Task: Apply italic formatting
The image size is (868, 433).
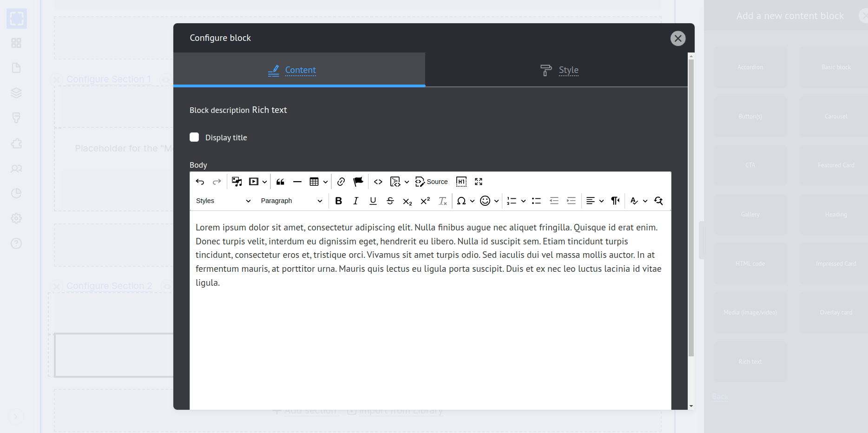Action: (356, 201)
